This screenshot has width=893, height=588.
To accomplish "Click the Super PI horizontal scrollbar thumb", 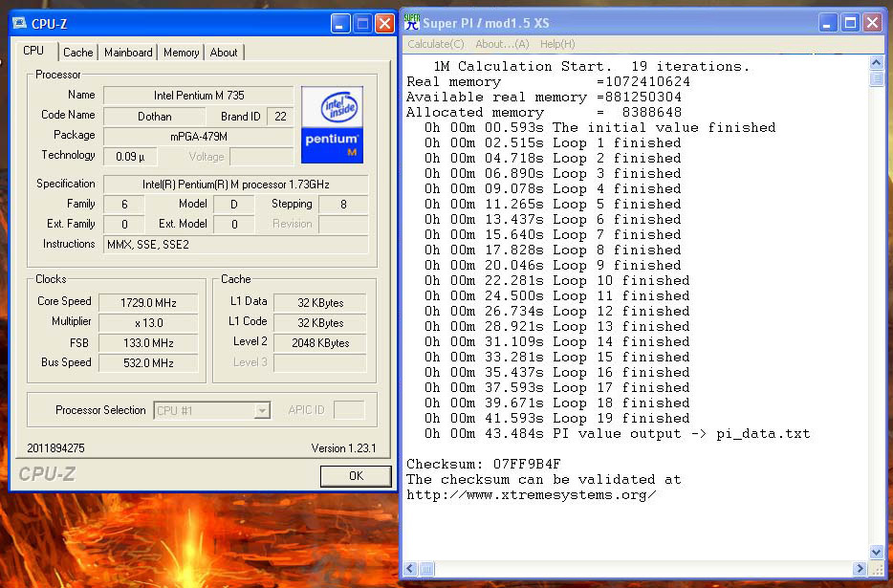I will point(427,568).
